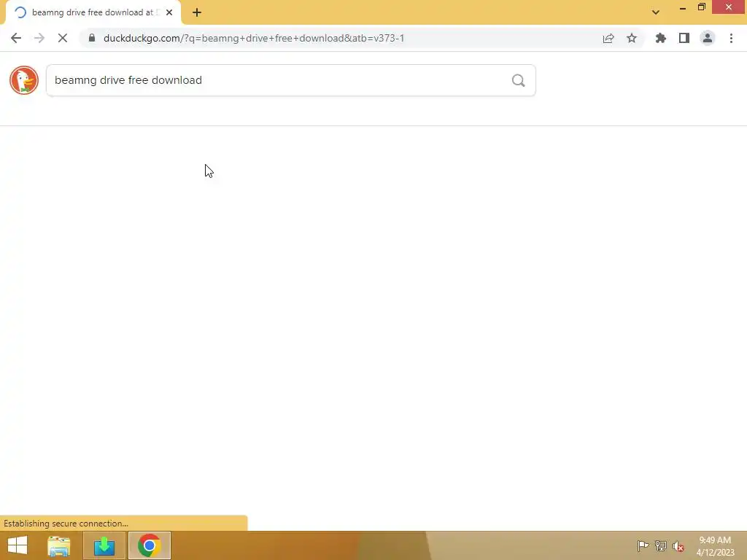Image resolution: width=747 pixels, height=560 pixels.
Task: Expand the tab search dropdown arrow
Action: tap(656, 12)
